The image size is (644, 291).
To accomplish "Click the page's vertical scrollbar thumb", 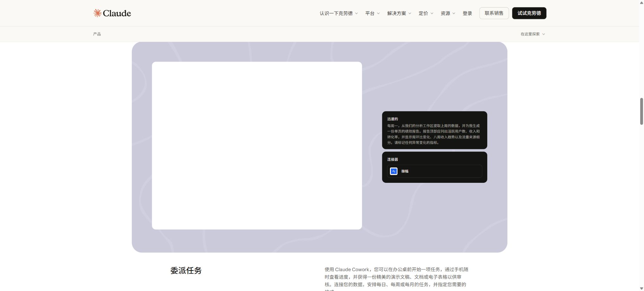I will [x=641, y=111].
